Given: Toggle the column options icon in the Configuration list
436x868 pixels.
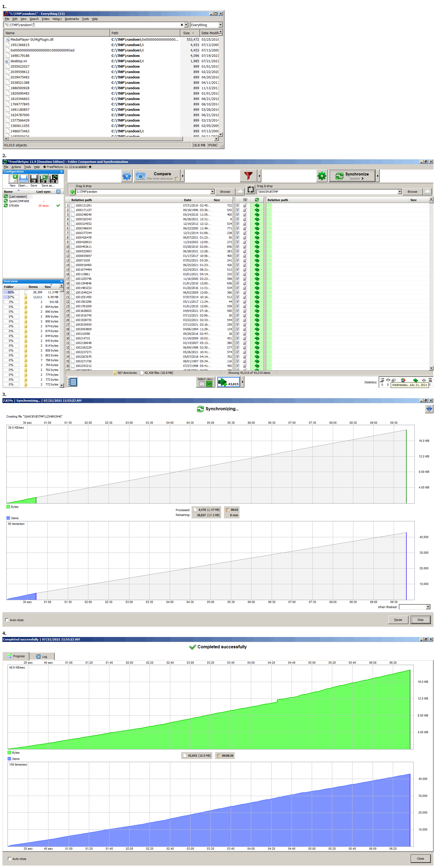Looking at the screenshot, I should (58, 192).
